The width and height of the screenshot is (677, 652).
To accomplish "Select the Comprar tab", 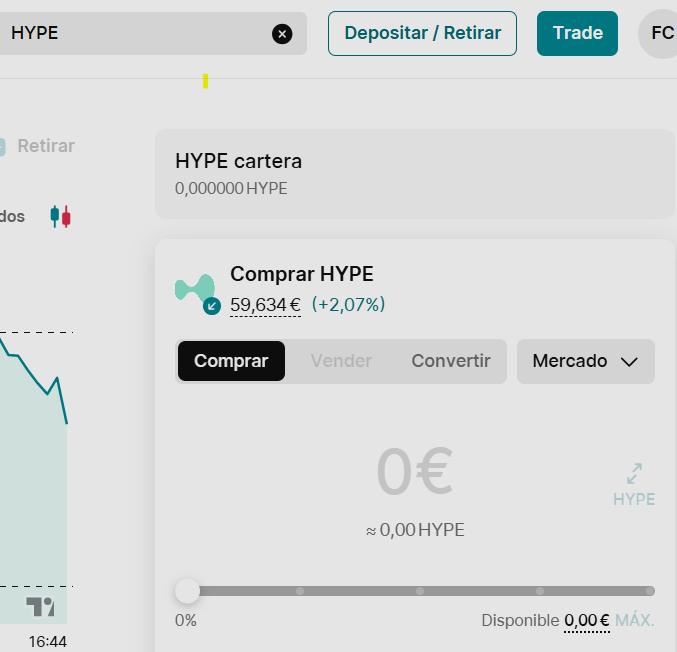I will point(231,361).
